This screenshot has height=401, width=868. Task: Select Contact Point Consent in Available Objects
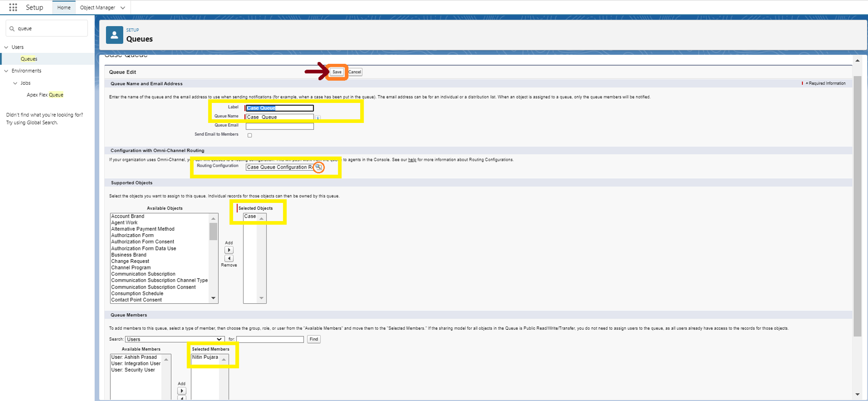point(136,300)
